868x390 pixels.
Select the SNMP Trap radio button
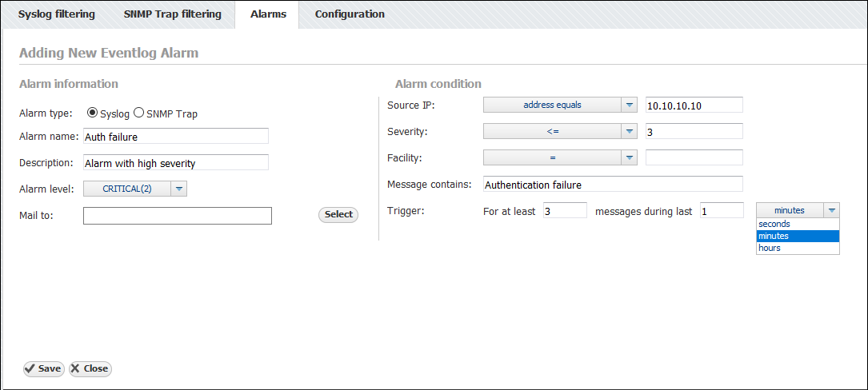coord(138,113)
